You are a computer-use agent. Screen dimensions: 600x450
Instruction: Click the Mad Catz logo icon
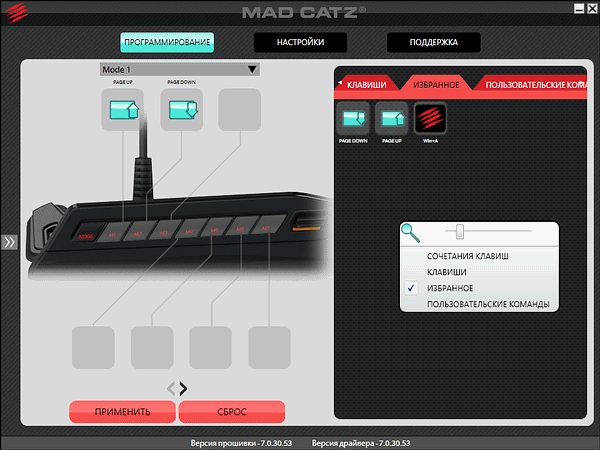click(16, 12)
